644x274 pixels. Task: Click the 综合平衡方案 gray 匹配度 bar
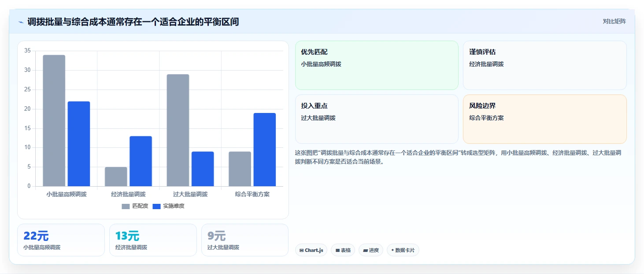240,169
